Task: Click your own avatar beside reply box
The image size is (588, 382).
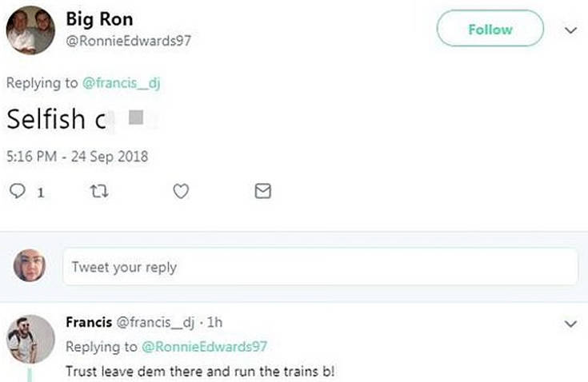Action: (x=30, y=266)
